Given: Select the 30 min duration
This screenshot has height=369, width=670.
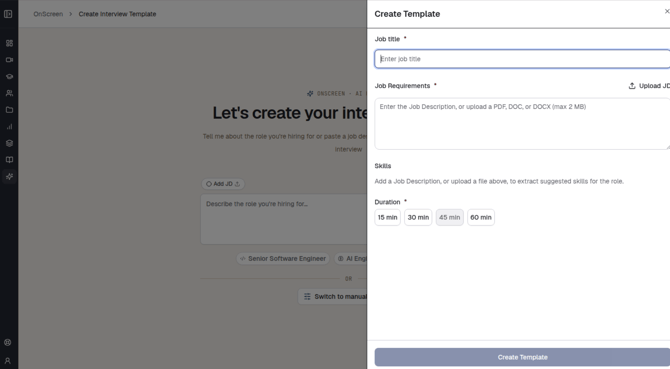Looking at the screenshot, I should 418,217.
